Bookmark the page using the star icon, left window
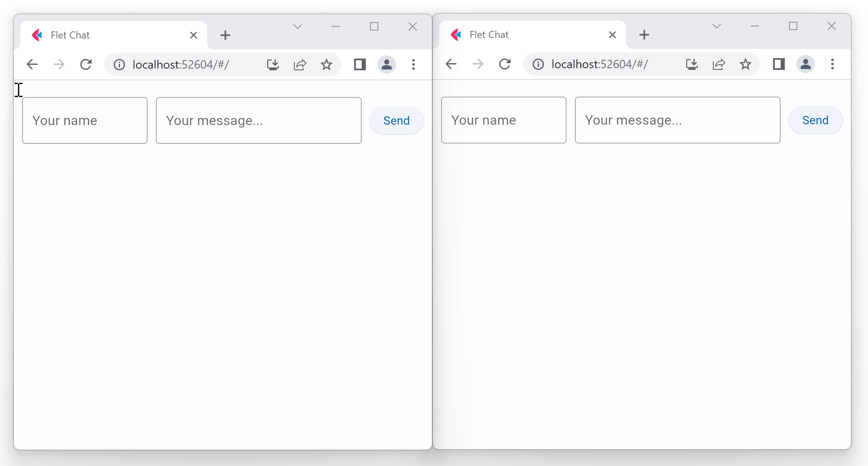This screenshot has height=466, width=868. (327, 64)
